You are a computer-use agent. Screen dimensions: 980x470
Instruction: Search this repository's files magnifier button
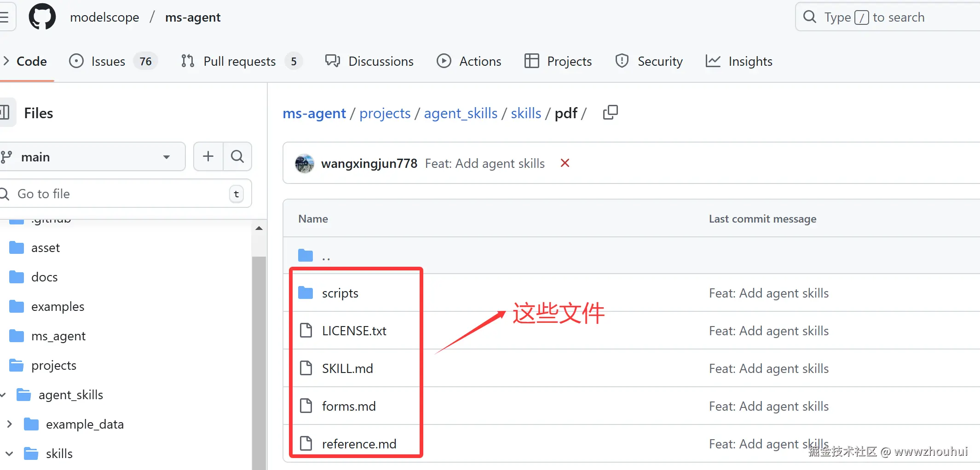[237, 156]
